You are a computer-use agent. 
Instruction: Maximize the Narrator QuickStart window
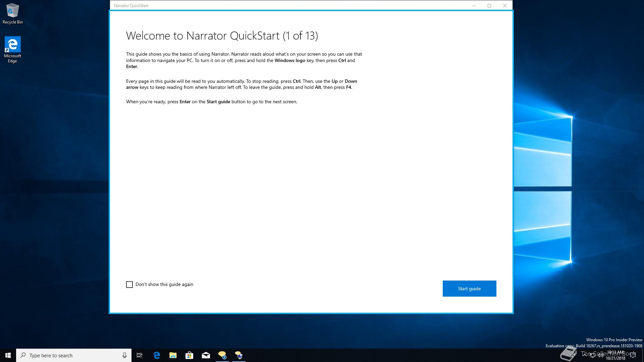[489, 5]
